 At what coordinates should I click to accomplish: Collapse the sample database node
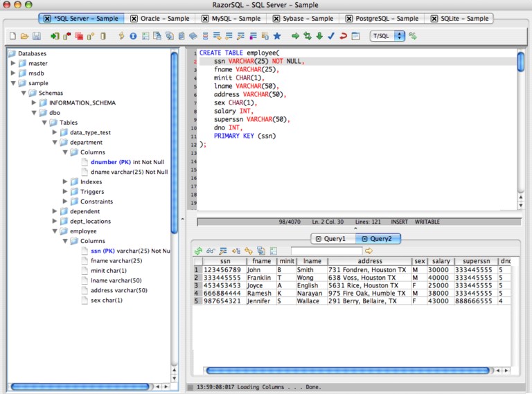pyautogui.click(x=13, y=83)
